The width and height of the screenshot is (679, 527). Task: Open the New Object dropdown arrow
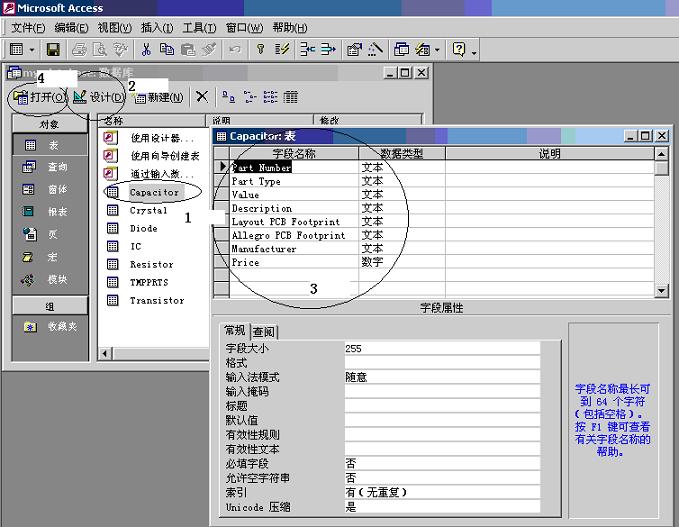(x=437, y=50)
